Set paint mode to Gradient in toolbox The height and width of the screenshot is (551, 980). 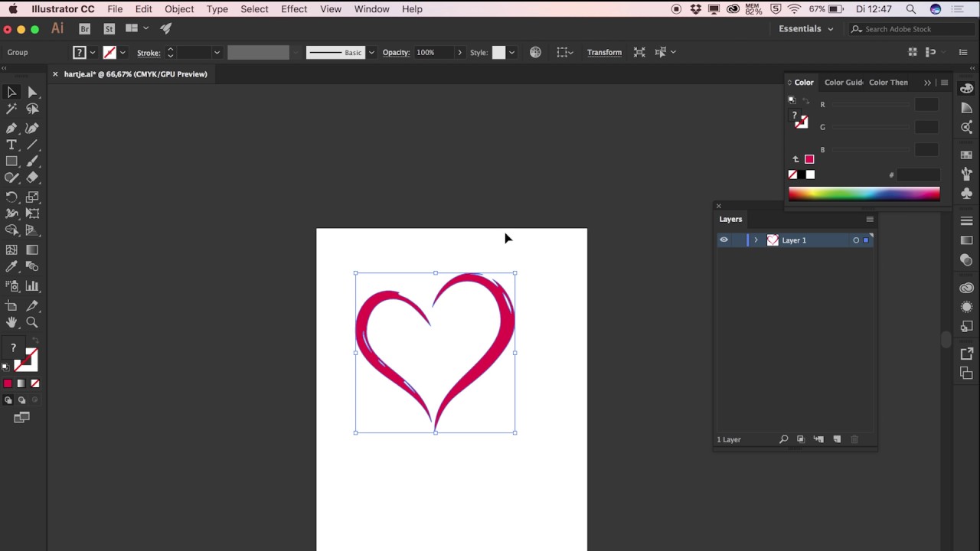pyautogui.click(x=21, y=383)
